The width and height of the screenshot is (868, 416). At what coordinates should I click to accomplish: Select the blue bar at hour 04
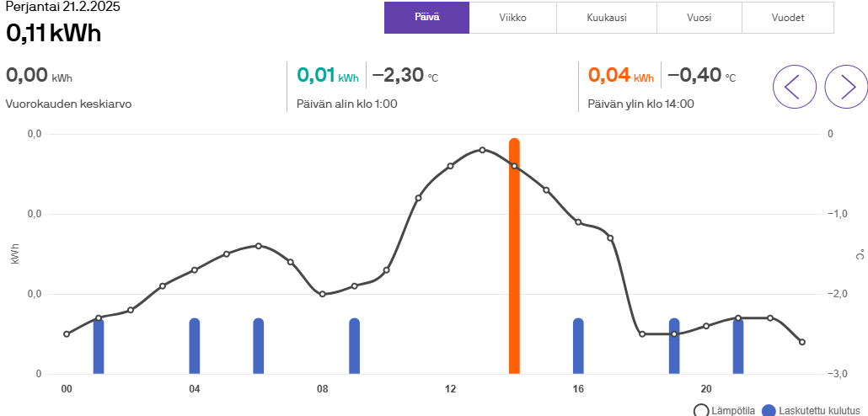(x=195, y=347)
